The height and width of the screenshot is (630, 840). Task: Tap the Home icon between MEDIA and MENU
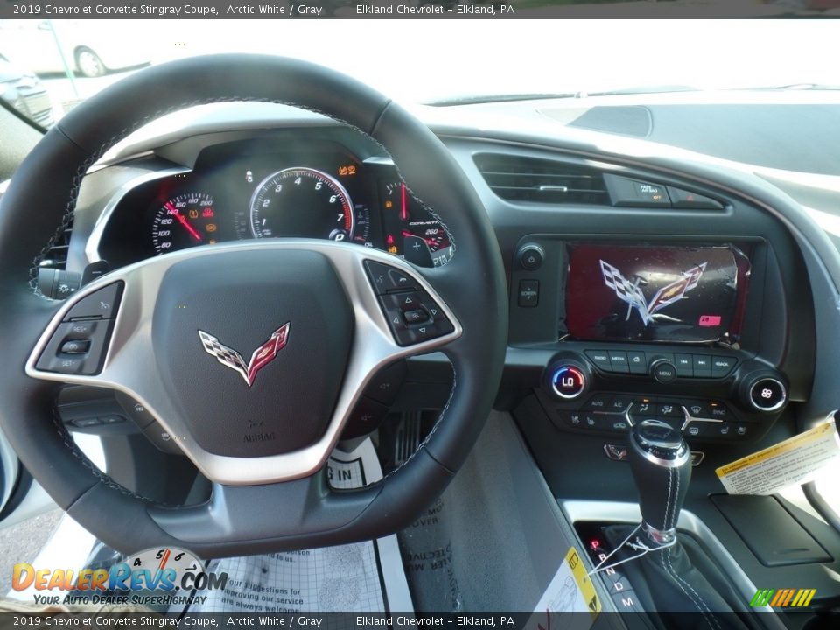click(636, 358)
